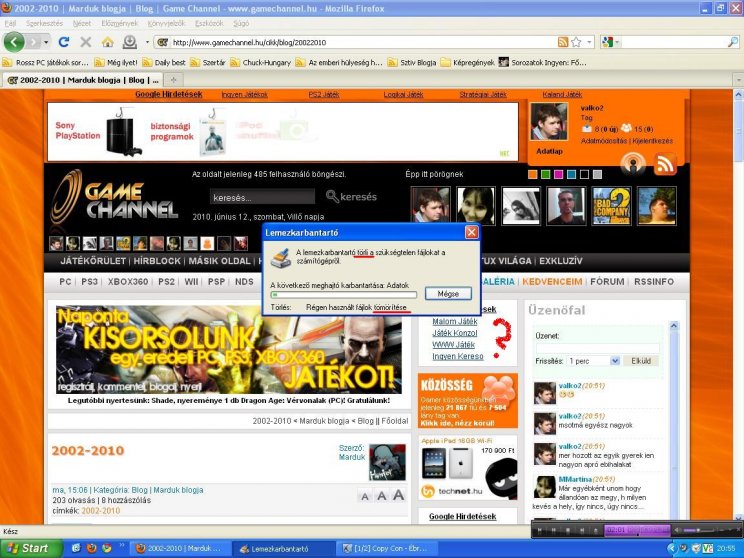Open the tab list dropdown arrow
744x558 pixels.
click(x=738, y=80)
